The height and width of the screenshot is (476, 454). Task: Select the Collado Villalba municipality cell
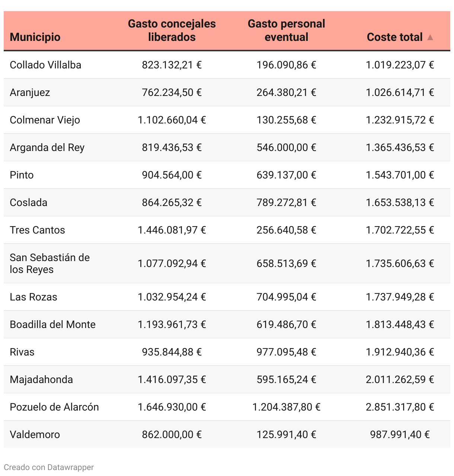click(45, 65)
